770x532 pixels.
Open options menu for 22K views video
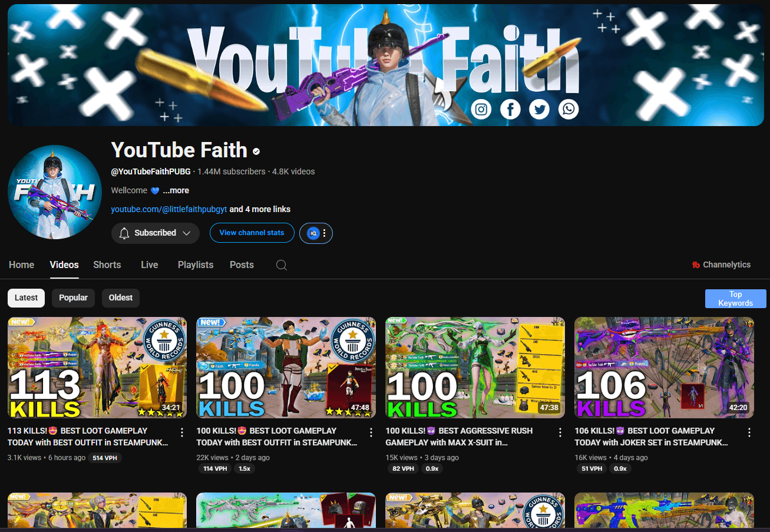click(371, 432)
